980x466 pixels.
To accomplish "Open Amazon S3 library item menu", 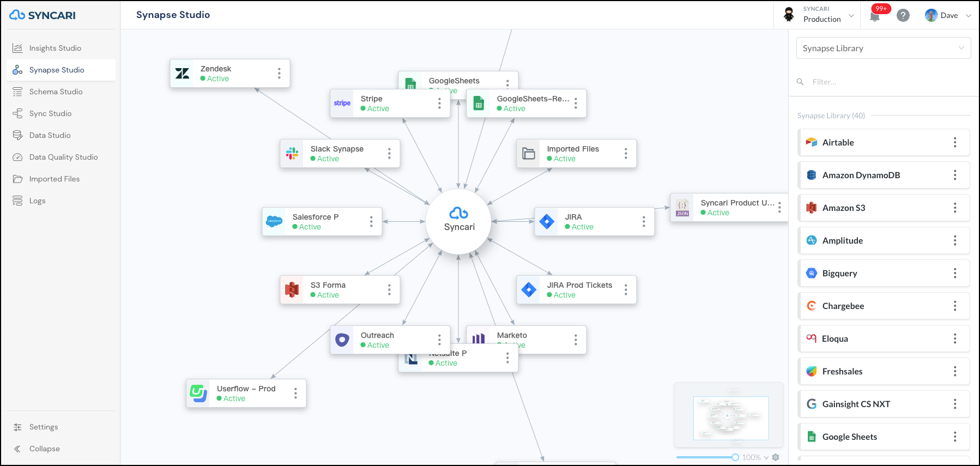I will click(x=955, y=208).
